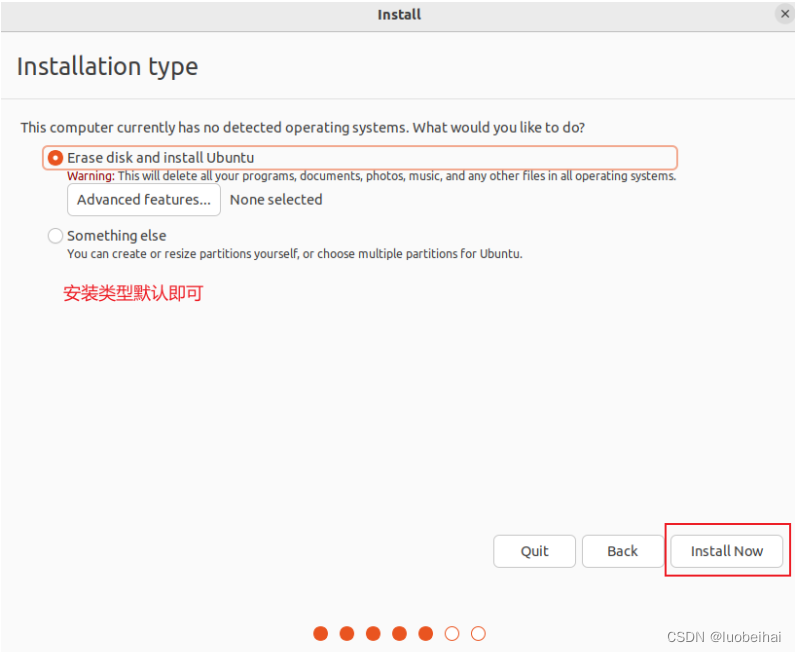Image resolution: width=796 pixels, height=652 pixels.
Task: Click the Installation type heading
Action: [107, 67]
